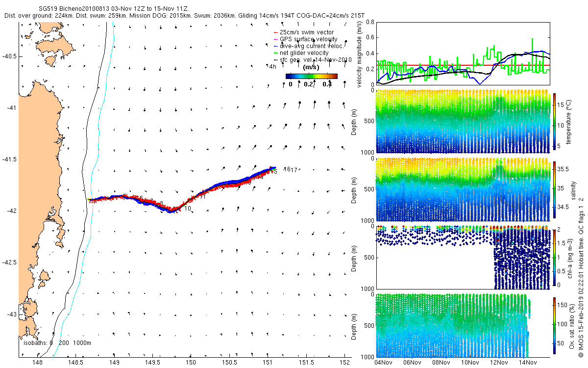Click the (m/s) velocity colorbar on the map
Viewport: 588px width, 368px height.
pos(312,76)
